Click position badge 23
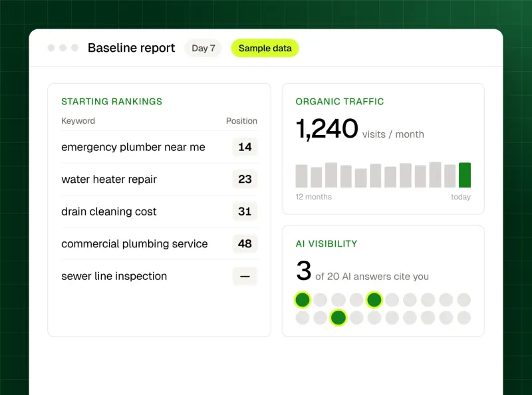 tap(245, 179)
